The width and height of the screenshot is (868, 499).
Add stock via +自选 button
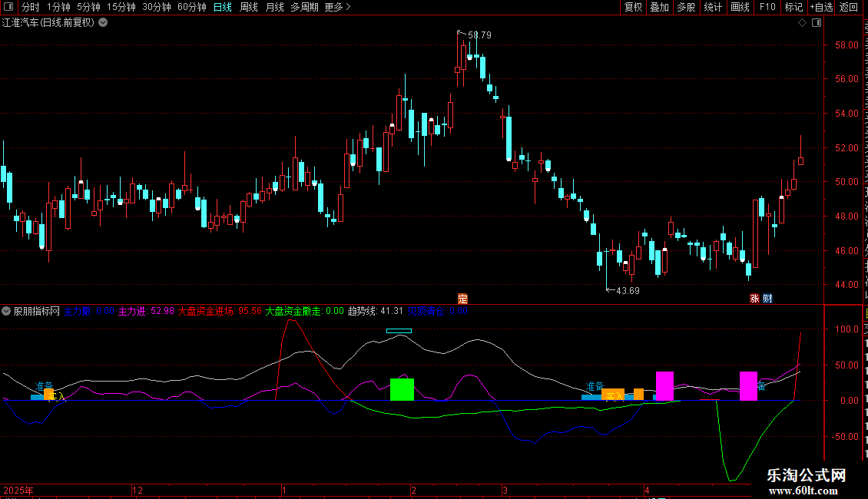tap(821, 7)
